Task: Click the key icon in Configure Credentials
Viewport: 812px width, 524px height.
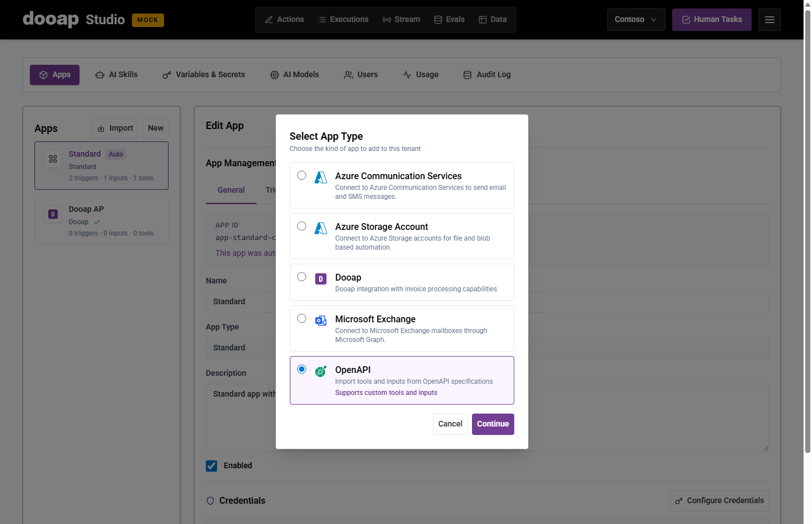Action: pos(679,501)
